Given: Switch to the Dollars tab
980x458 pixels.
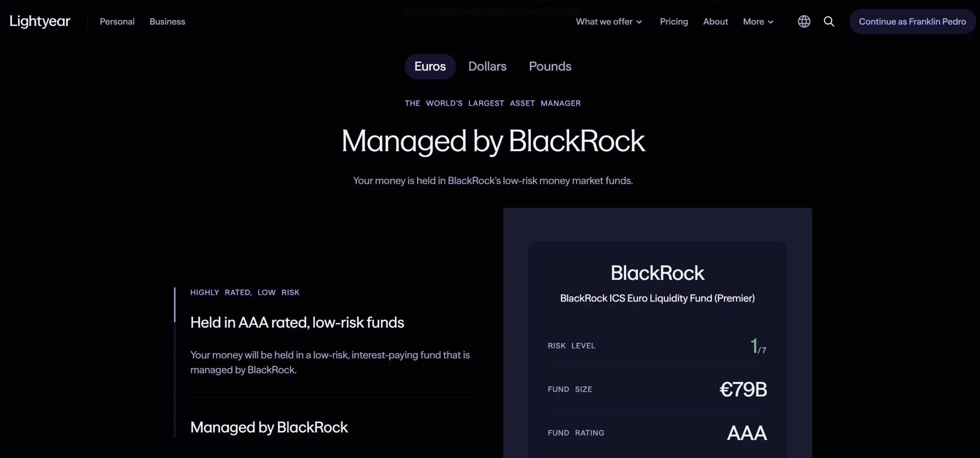Looking at the screenshot, I should pos(487,67).
